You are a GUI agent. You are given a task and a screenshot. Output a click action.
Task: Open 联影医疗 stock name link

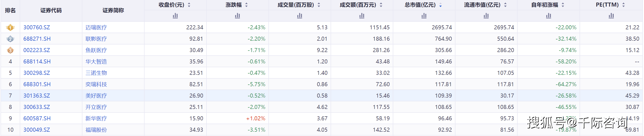click(x=96, y=39)
